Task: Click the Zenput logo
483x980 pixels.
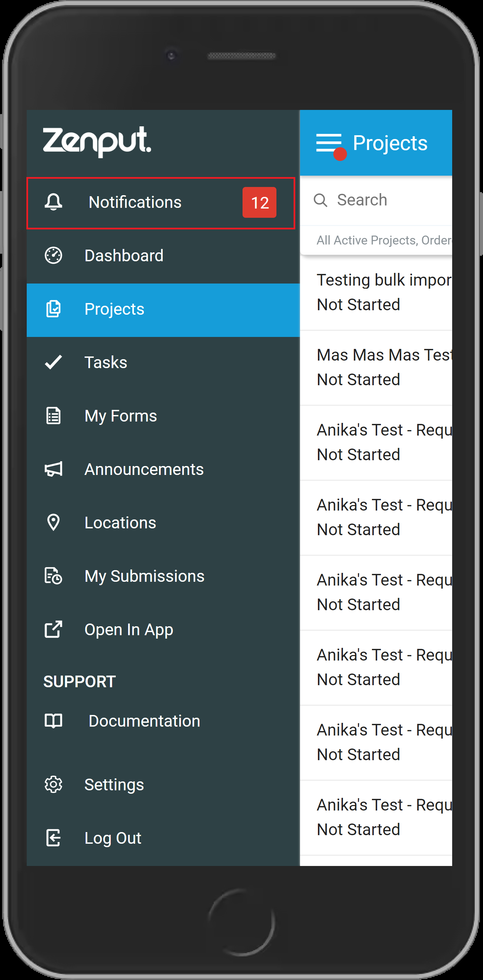Action: coord(97,141)
